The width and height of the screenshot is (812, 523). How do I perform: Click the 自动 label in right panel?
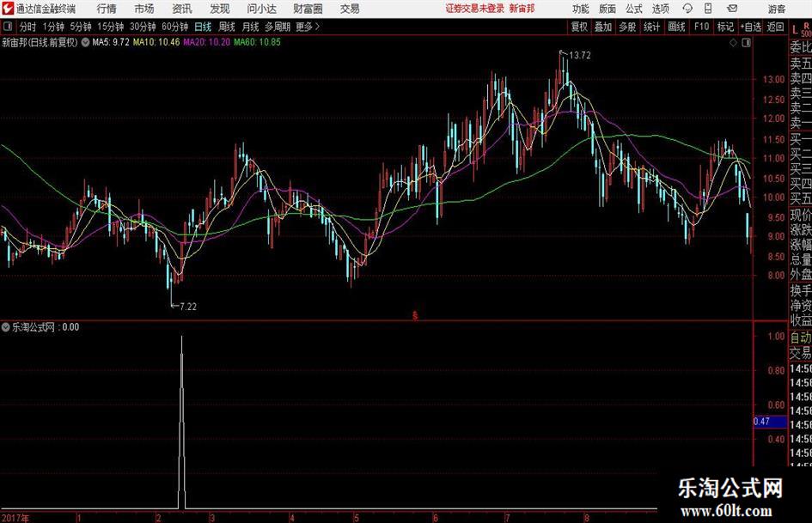[x=801, y=338]
